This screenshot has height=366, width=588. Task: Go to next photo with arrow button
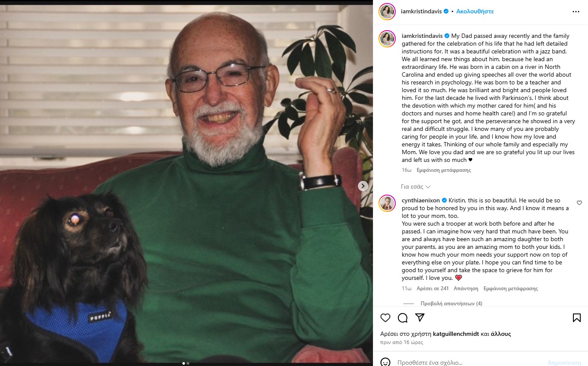[x=363, y=186]
